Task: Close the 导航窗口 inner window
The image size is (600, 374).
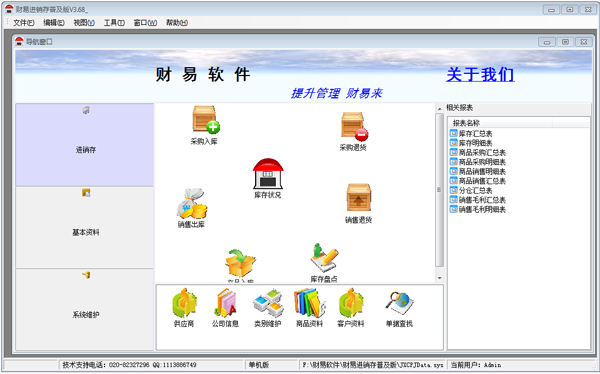Action: [584, 42]
